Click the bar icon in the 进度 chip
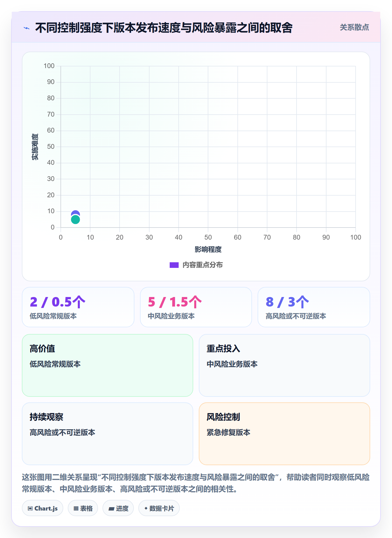Image resolution: width=392 pixels, height=538 pixels. pos(111,509)
